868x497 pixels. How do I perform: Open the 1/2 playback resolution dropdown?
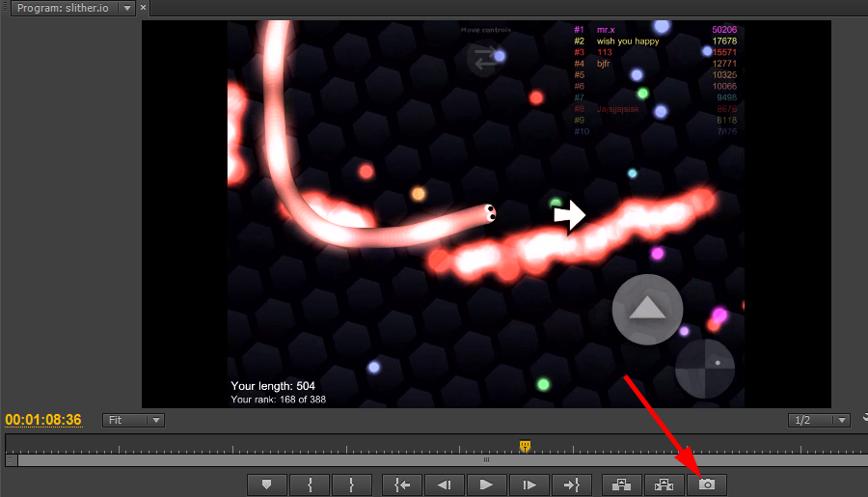click(x=819, y=421)
